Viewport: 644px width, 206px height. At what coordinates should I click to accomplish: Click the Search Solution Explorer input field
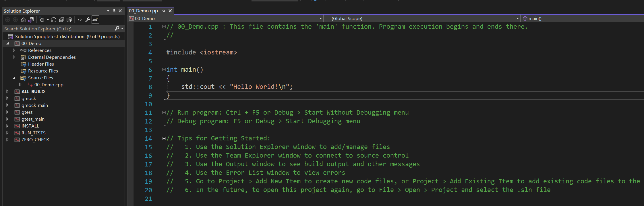coord(57,29)
